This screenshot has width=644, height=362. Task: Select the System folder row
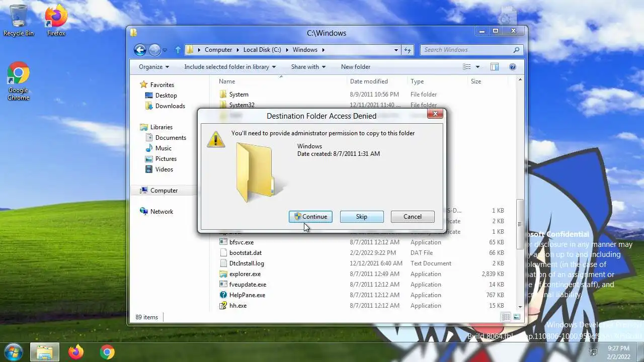coord(362,95)
